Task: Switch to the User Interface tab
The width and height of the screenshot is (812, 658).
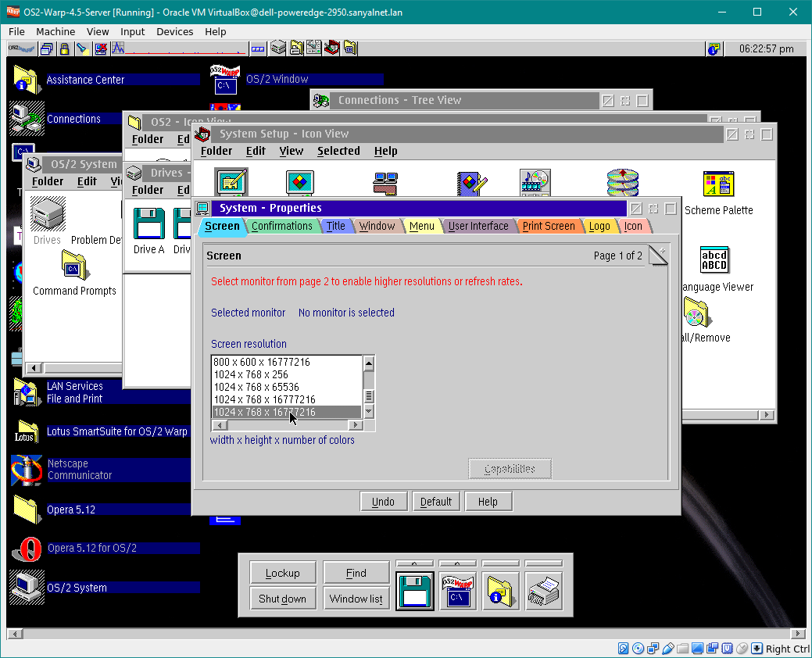Action: pos(478,226)
